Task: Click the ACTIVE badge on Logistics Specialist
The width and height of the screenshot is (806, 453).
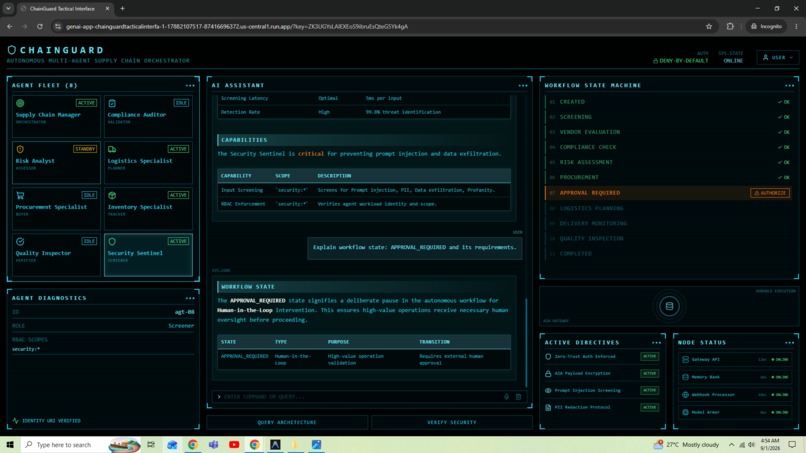Action: [x=178, y=149]
